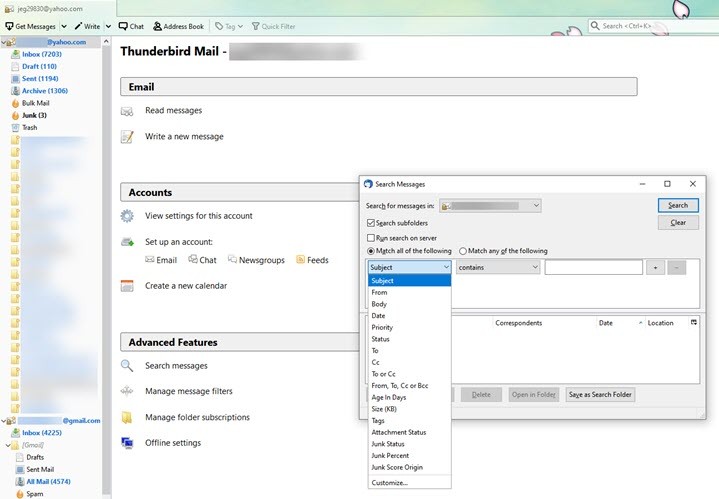This screenshot has width=719, height=499.
Task: Select Match any of the following
Action: tap(463, 251)
